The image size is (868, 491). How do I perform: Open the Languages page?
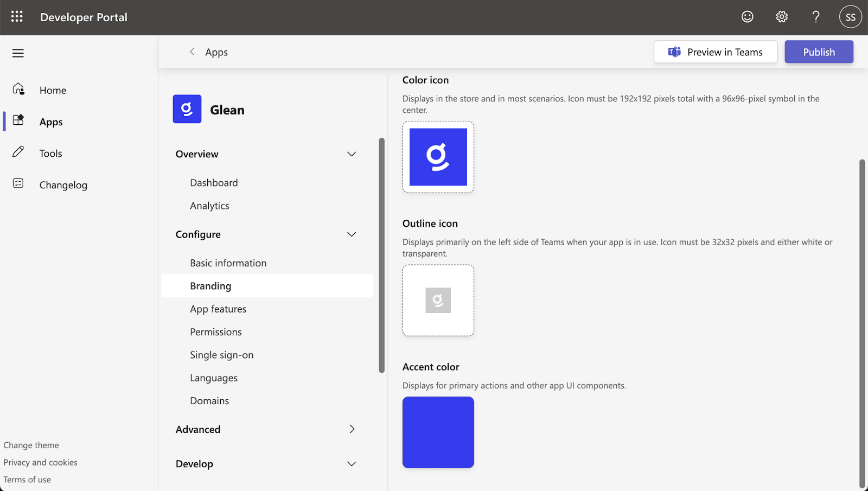214,378
